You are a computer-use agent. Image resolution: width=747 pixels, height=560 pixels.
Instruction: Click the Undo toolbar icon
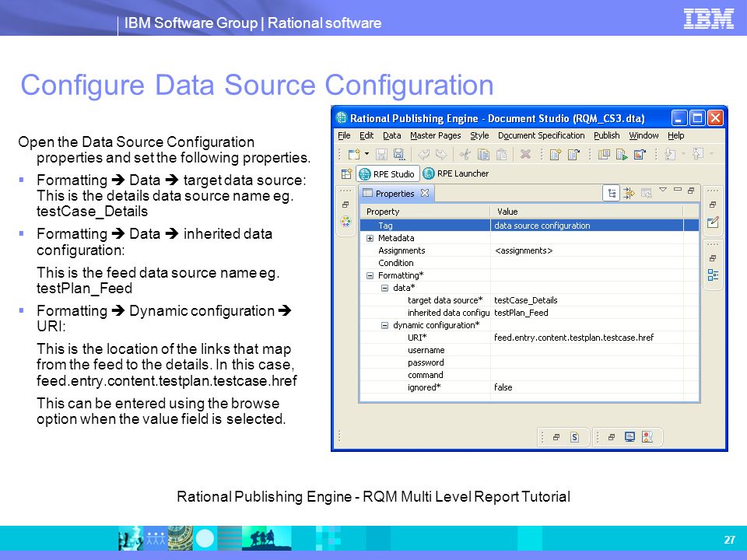423,154
